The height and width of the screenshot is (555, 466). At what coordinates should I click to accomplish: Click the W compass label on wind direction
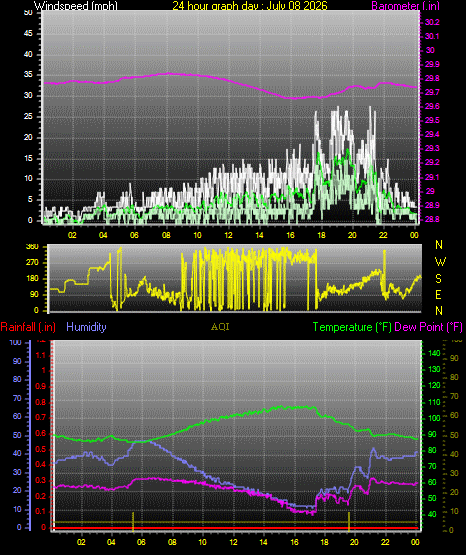(x=440, y=262)
